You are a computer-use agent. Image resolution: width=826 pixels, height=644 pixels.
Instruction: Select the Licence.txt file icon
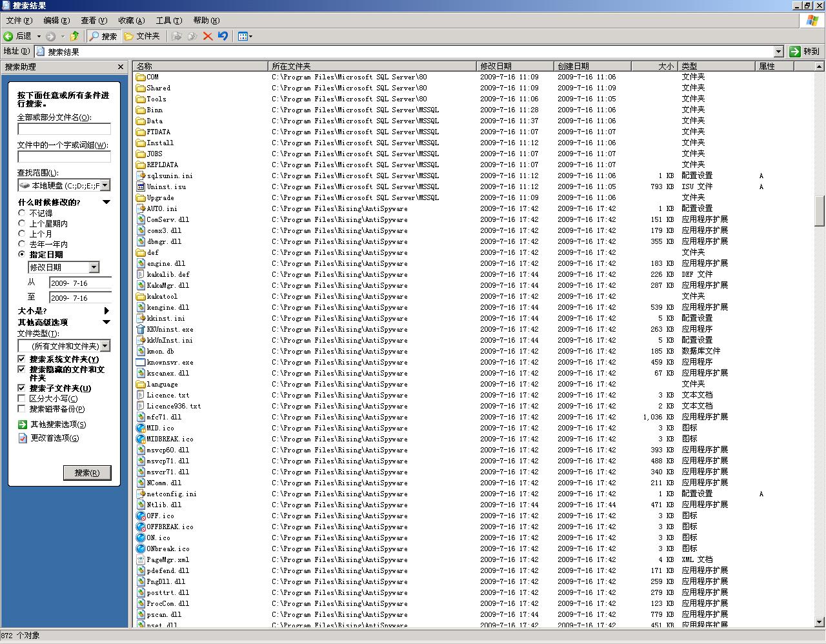click(141, 395)
